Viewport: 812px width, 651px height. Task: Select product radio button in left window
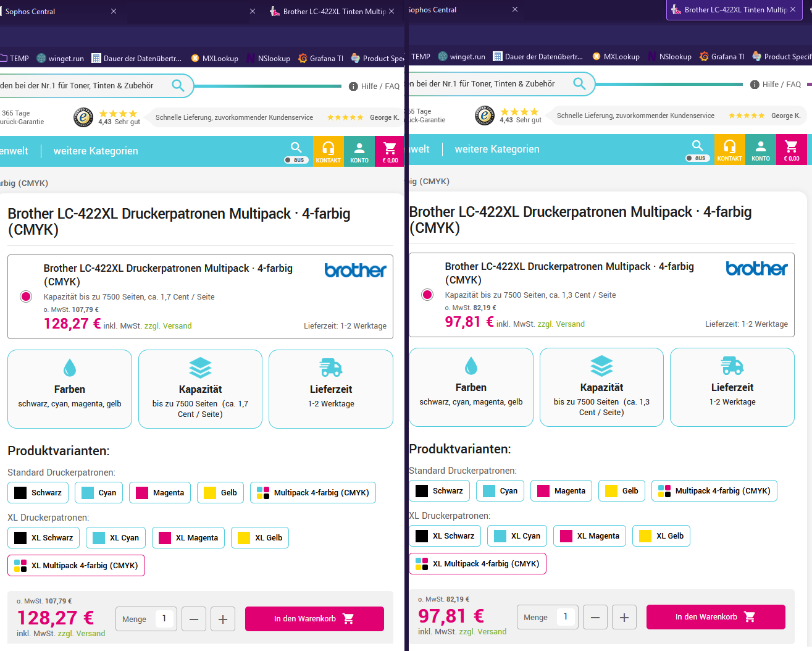pos(26,296)
